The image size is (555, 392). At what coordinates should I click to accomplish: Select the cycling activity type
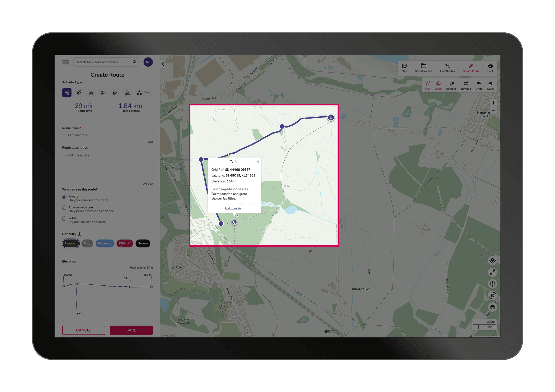(91, 92)
